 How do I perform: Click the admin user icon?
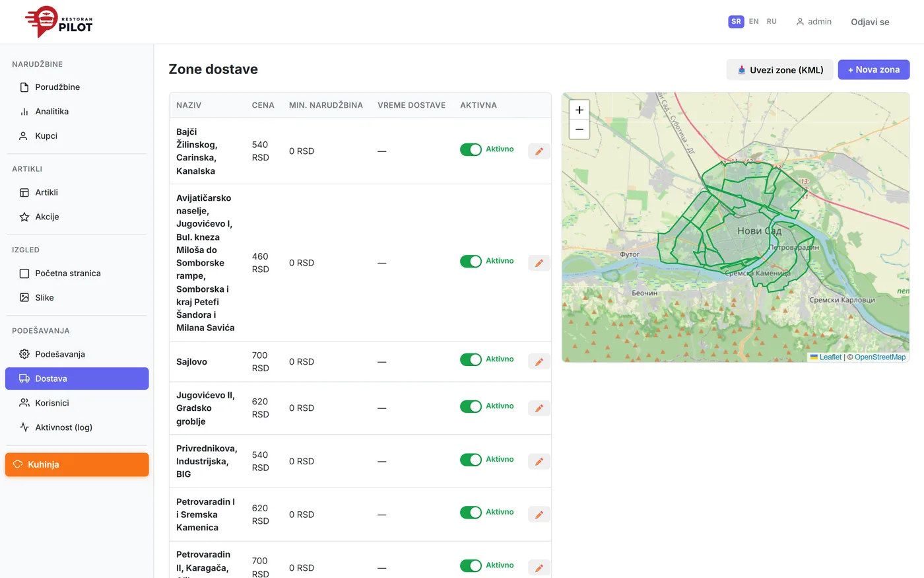(x=800, y=22)
